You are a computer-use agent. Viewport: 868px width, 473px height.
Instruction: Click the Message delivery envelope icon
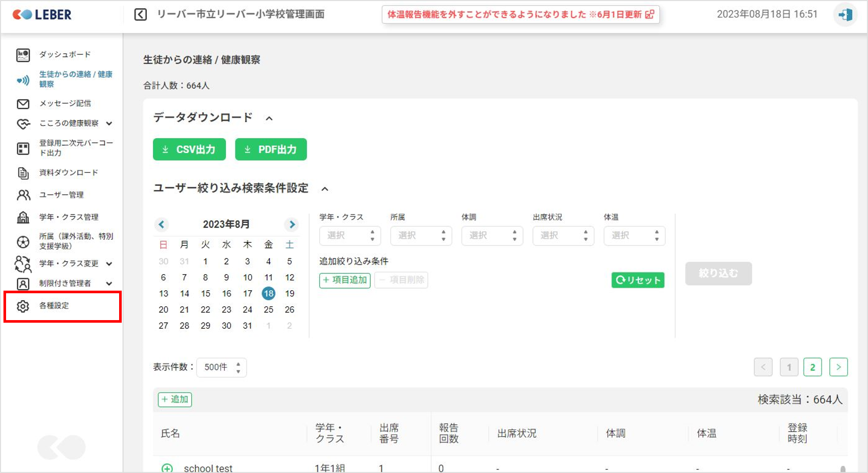pos(23,104)
